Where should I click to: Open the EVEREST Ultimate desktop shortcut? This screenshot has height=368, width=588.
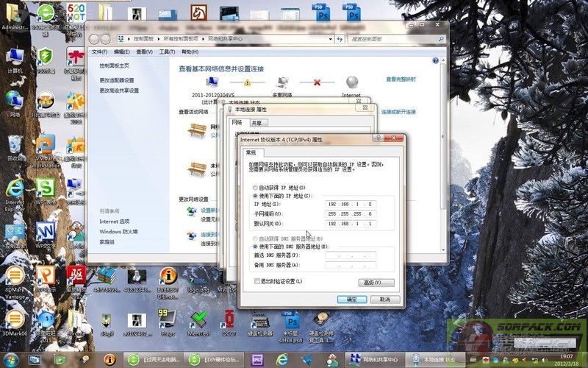(x=168, y=283)
